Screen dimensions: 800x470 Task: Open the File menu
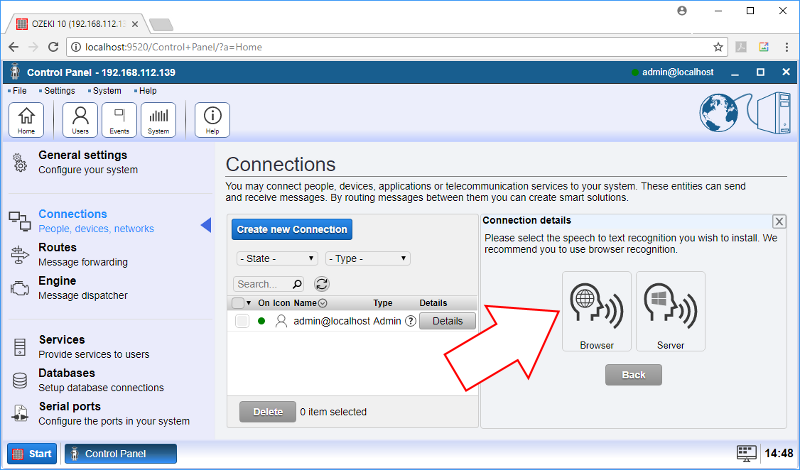[18, 91]
